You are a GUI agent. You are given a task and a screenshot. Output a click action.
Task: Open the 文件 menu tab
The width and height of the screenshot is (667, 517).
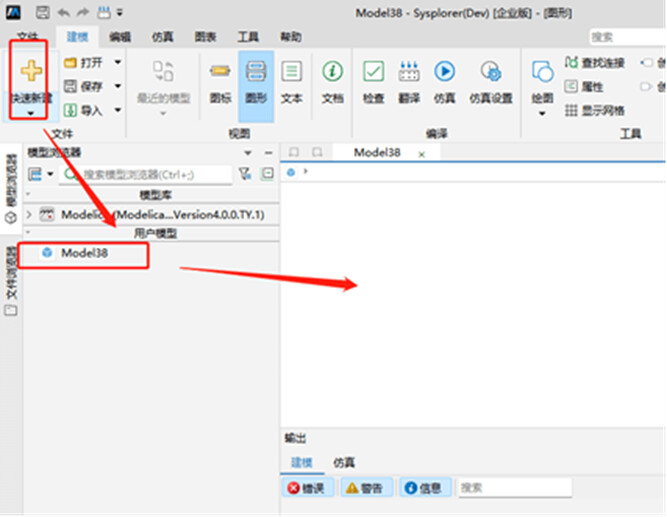(x=28, y=37)
